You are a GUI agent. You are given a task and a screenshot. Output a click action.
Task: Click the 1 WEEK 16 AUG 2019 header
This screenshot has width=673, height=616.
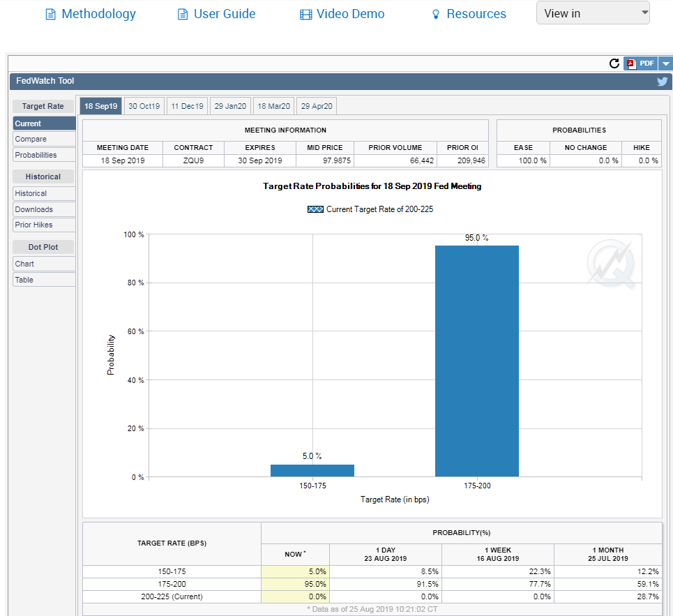498,554
